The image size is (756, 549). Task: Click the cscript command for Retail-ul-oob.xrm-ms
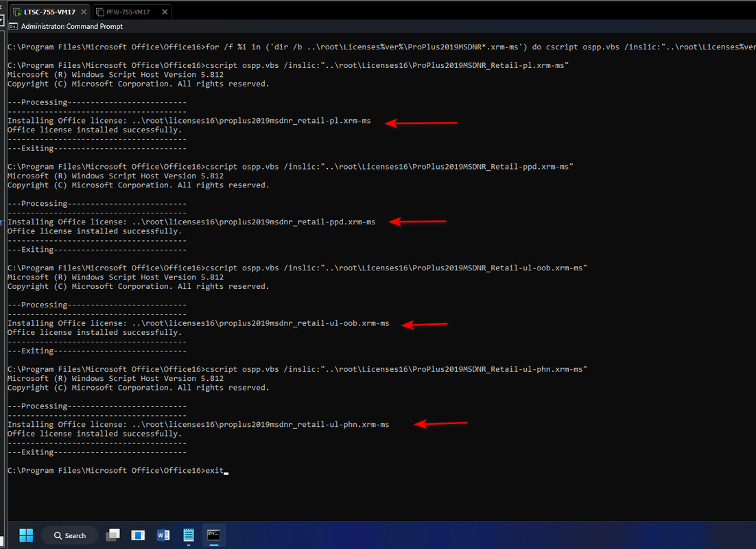tap(298, 268)
